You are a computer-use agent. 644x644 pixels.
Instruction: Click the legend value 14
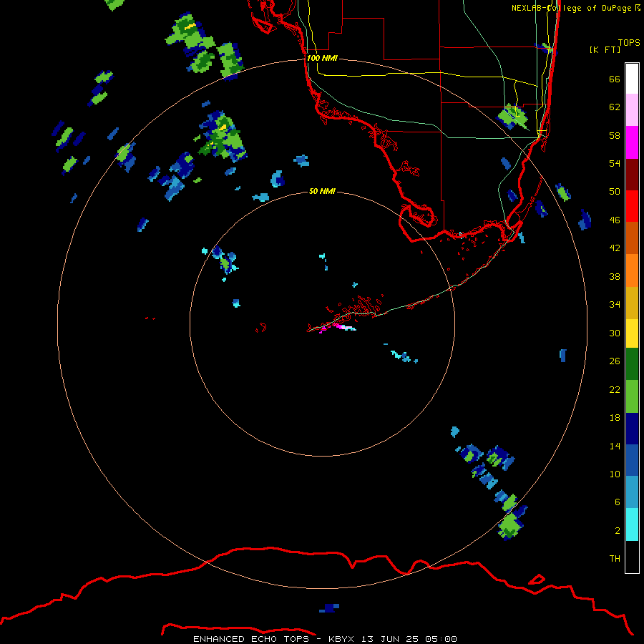615,446
